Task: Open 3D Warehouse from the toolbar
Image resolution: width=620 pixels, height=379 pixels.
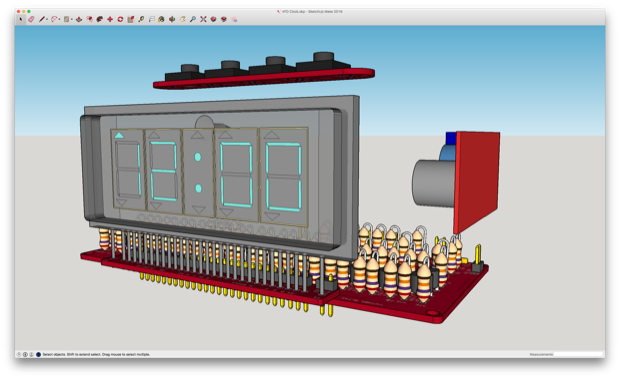Action: pos(214,19)
